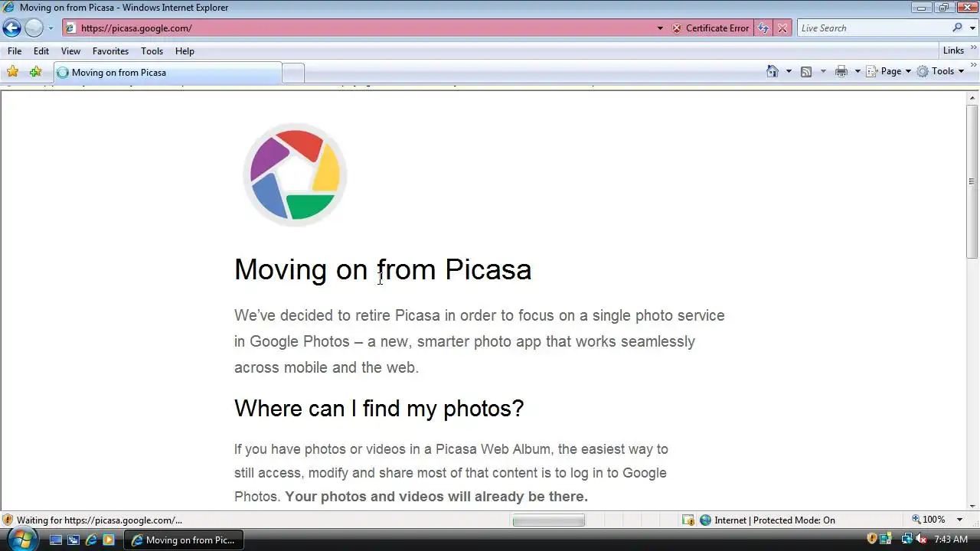Click the tray network connection icon
This screenshot has height=551, width=980.
coord(907,540)
